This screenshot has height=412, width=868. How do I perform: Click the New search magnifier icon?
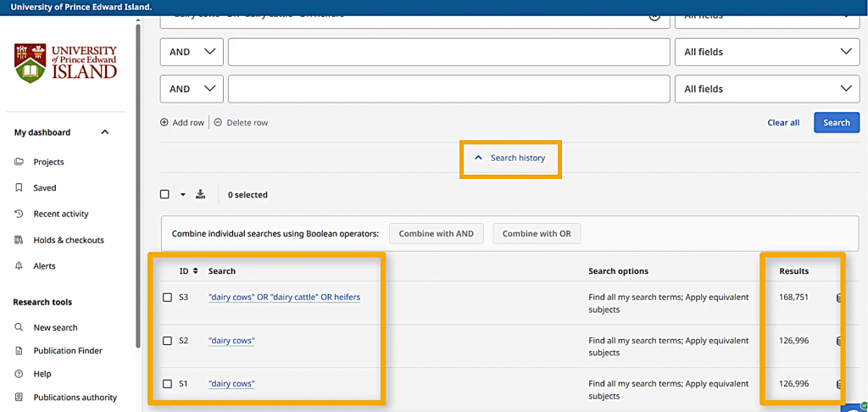click(19, 328)
